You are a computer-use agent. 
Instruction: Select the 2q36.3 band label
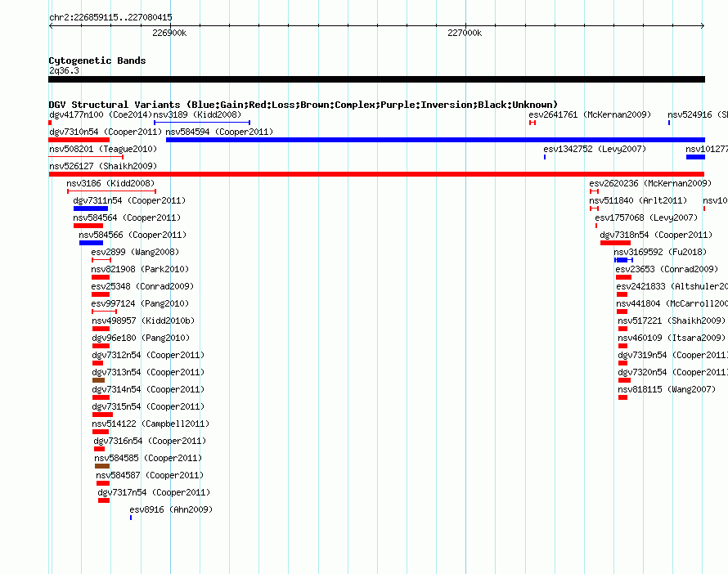click(x=64, y=70)
